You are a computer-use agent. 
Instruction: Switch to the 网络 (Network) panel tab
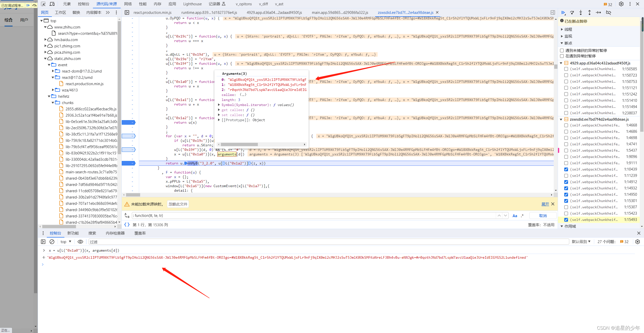[x=128, y=4]
